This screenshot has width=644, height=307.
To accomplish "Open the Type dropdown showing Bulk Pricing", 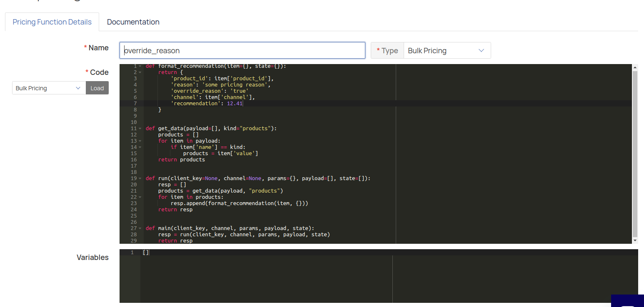I will [x=447, y=50].
